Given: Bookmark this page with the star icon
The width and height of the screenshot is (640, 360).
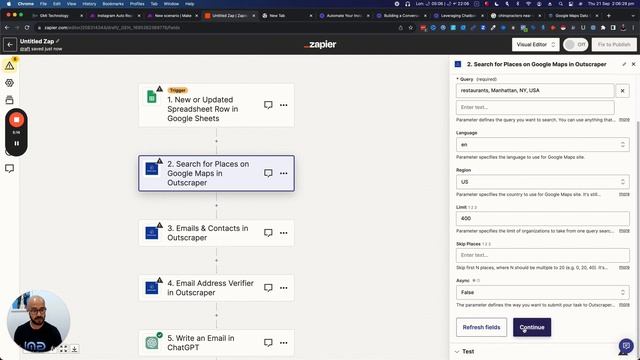Looking at the screenshot, I should pos(411,28).
